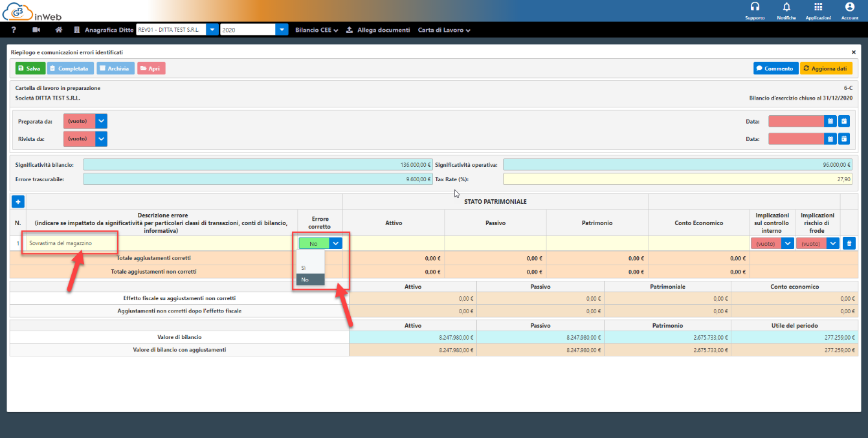Select Sì option in Errore corretto list
Image resolution: width=868 pixels, height=438 pixels.
(311, 267)
